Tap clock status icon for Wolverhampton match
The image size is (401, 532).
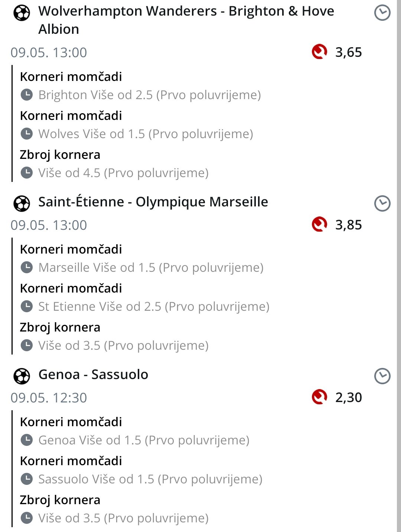[x=382, y=13]
